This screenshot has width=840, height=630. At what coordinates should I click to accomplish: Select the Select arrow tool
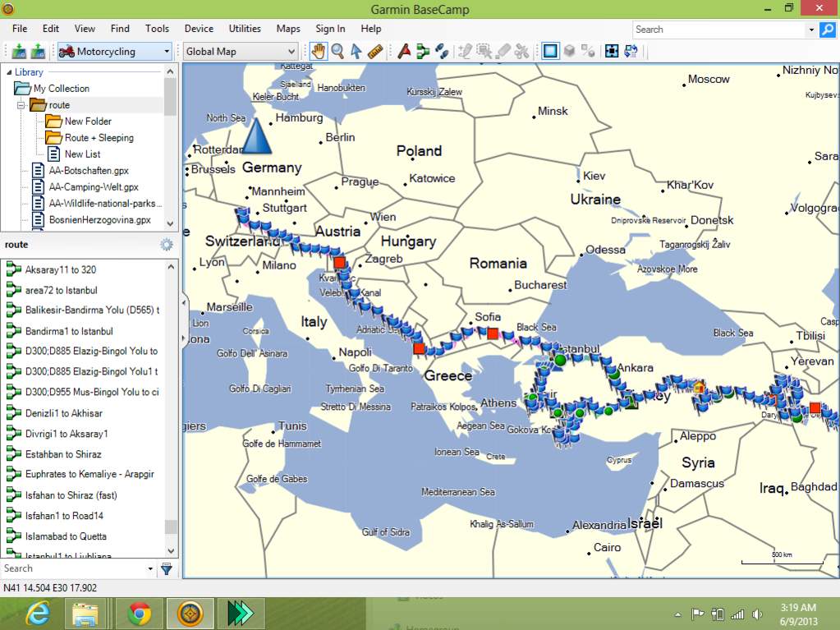[356, 52]
